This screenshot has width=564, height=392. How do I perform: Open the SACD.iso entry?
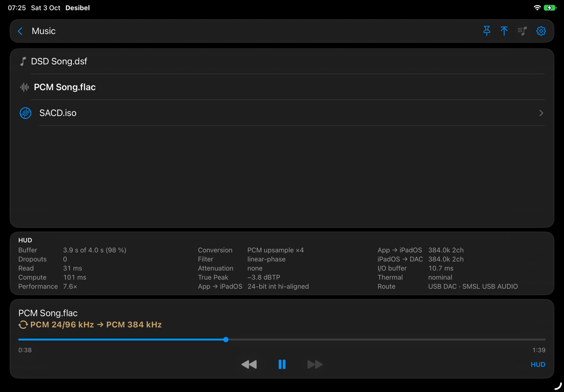coord(282,113)
